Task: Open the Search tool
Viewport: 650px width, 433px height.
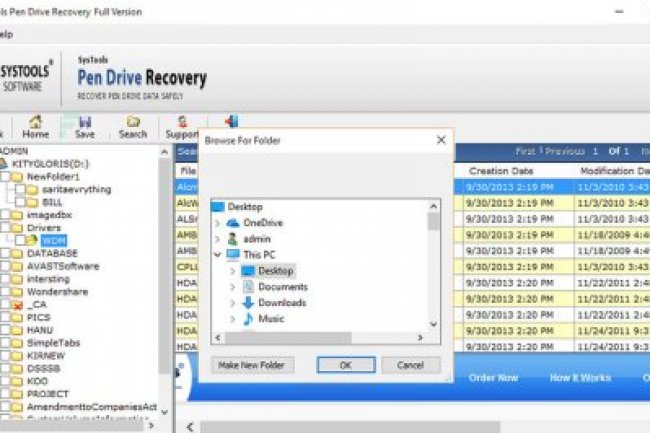Action: click(x=133, y=126)
